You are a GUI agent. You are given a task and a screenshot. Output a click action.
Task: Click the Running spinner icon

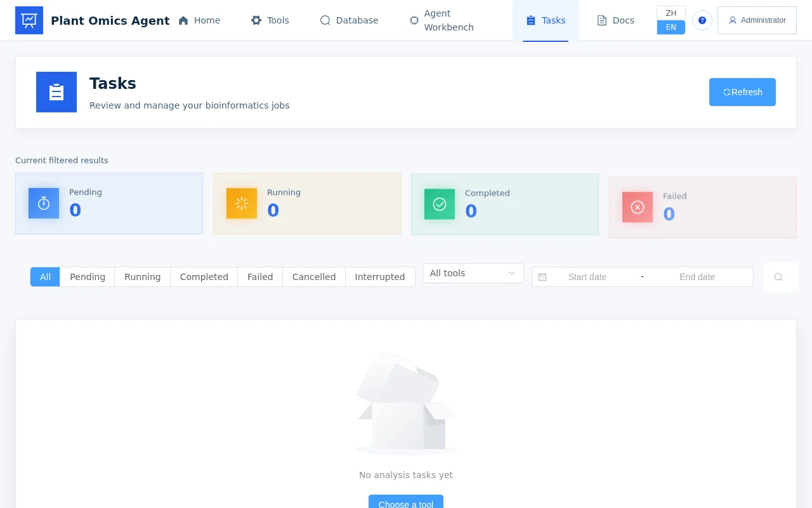242,203
